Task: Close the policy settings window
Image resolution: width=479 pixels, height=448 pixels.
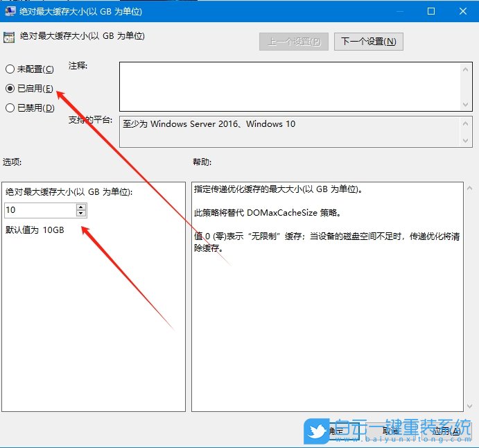Action: [463, 11]
